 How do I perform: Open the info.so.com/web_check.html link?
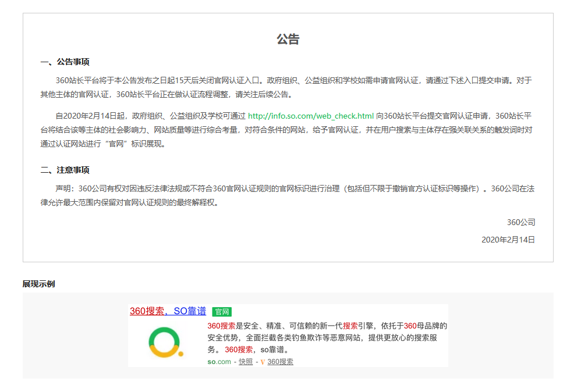[311, 116]
